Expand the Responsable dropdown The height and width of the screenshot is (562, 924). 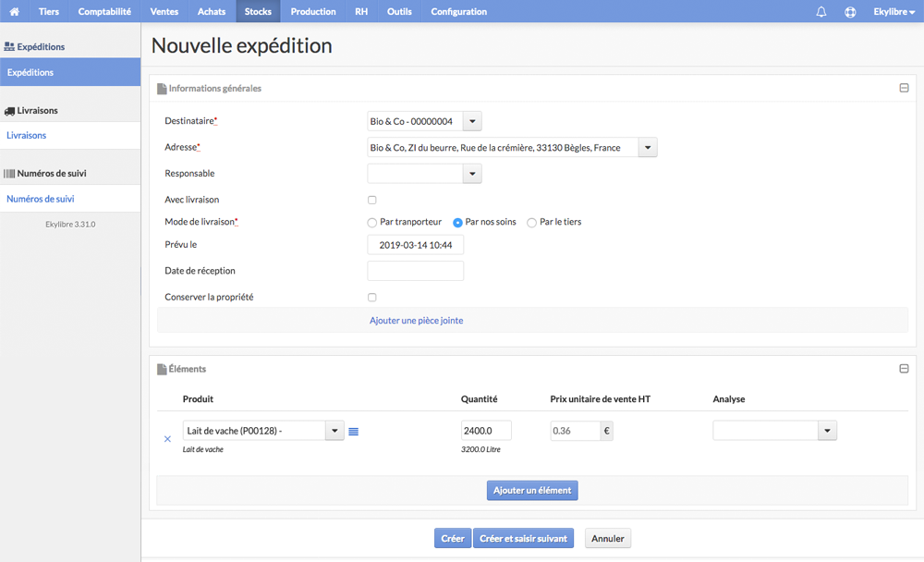point(472,174)
